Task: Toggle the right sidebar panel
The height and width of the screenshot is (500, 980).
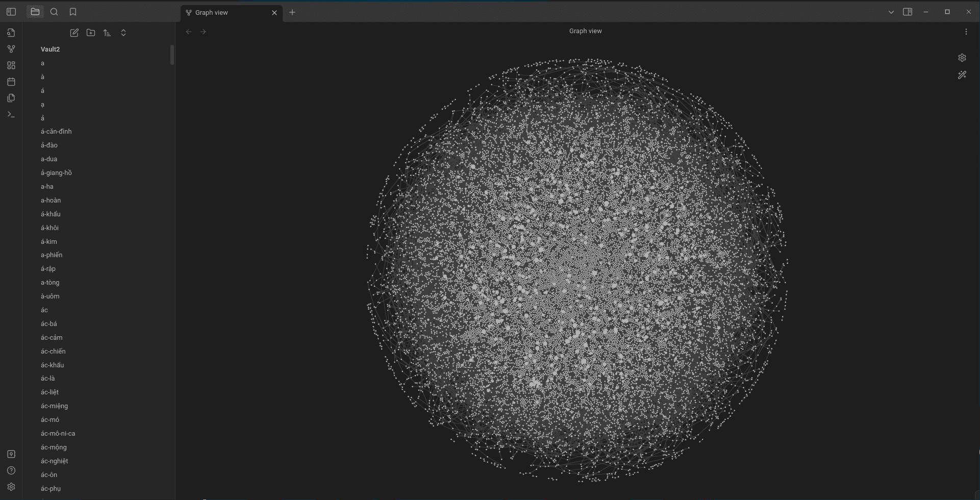Action: coord(908,12)
